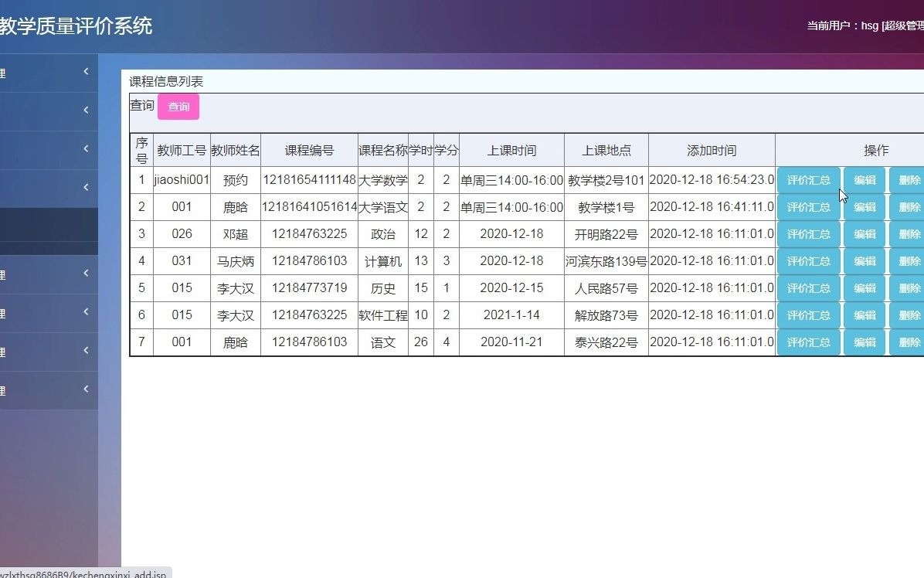This screenshot has height=578, width=924.
Task: Edit the 大学数学 course row
Action: click(865, 180)
